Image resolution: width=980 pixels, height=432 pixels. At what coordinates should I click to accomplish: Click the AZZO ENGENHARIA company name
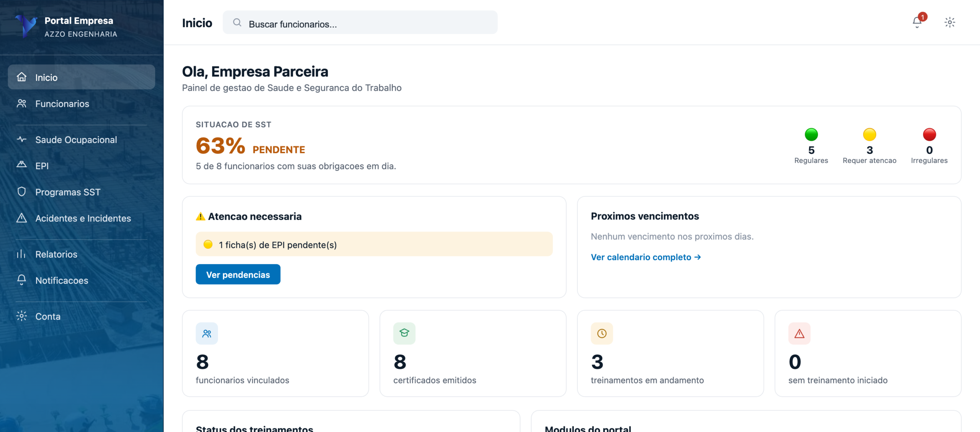coord(81,34)
